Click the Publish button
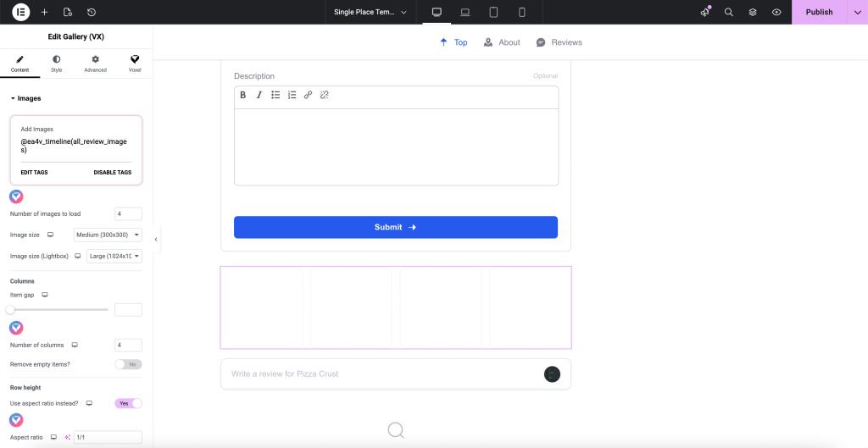Viewport: 868px width, 448px height. point(818,12)
